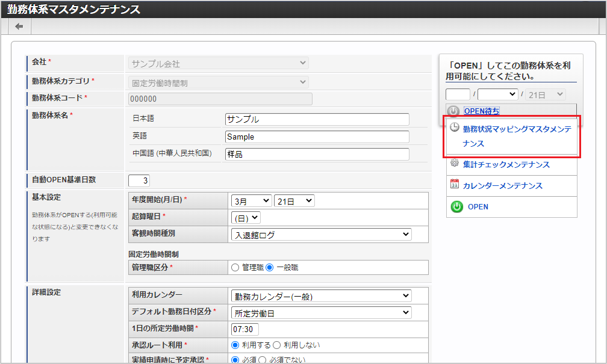Click the 基本設定 section label
Screen dimensions: 607x364
click(46, 197)
